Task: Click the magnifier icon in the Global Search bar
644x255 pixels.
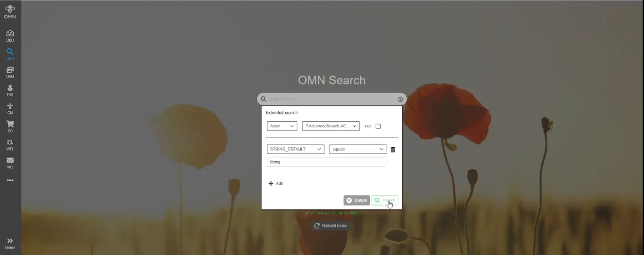Action: tap(264, 99)
